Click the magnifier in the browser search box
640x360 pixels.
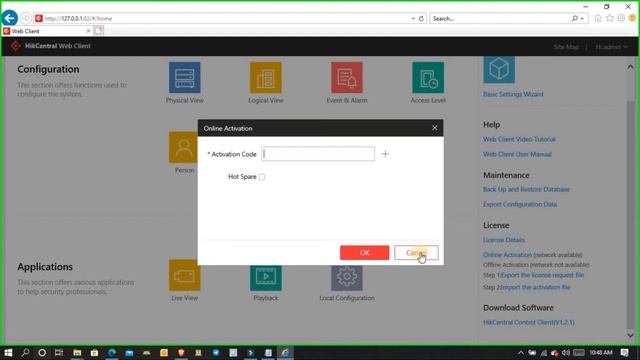pyautogui.click(x=575, y=18)
